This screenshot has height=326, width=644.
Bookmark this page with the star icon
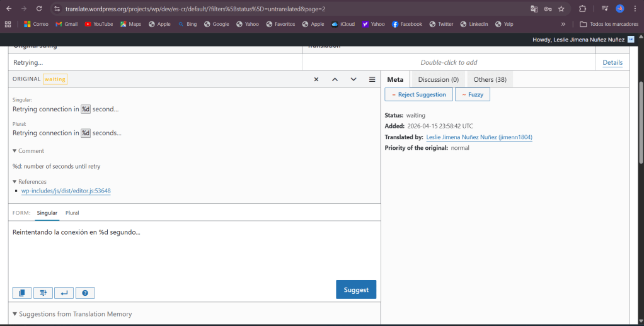pyautogui.click(x=561, y=9)
